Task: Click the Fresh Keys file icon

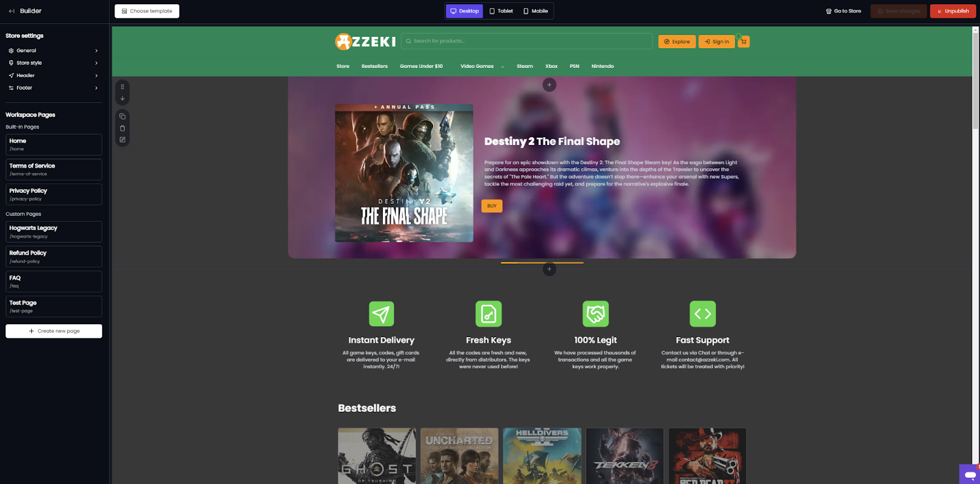Action: [x=488, y=314]
